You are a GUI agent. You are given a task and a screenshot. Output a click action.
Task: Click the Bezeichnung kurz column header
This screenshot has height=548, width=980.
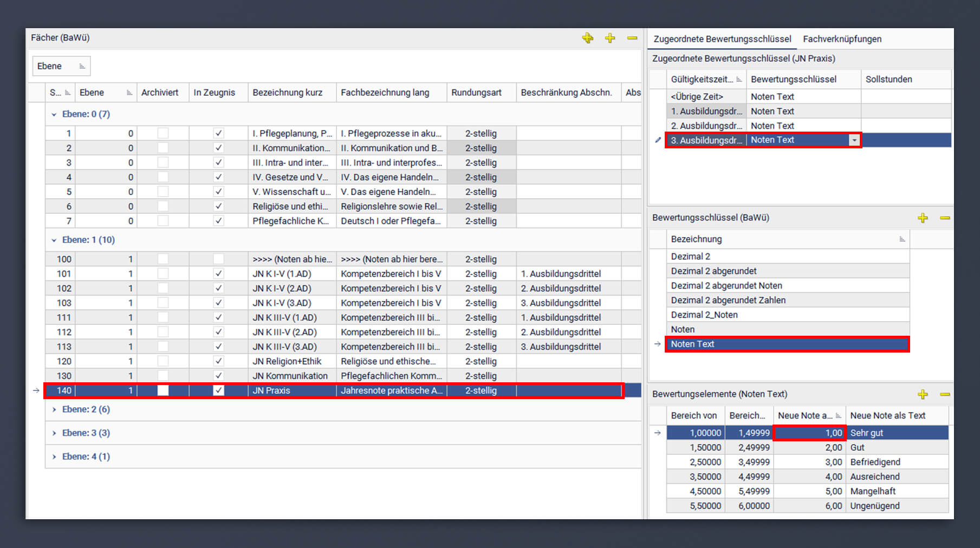(292, 93)
